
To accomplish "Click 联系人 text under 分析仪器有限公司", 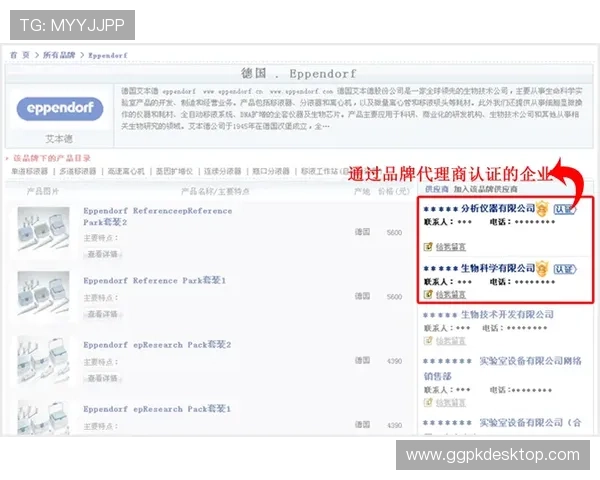I will tap(439, 222).
